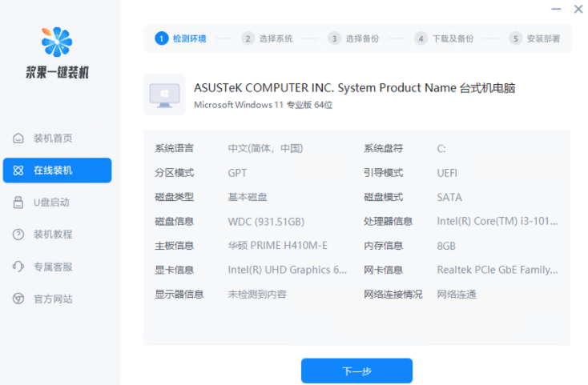
Task: Select step 4 下载及备份
Action: (444, 38)
